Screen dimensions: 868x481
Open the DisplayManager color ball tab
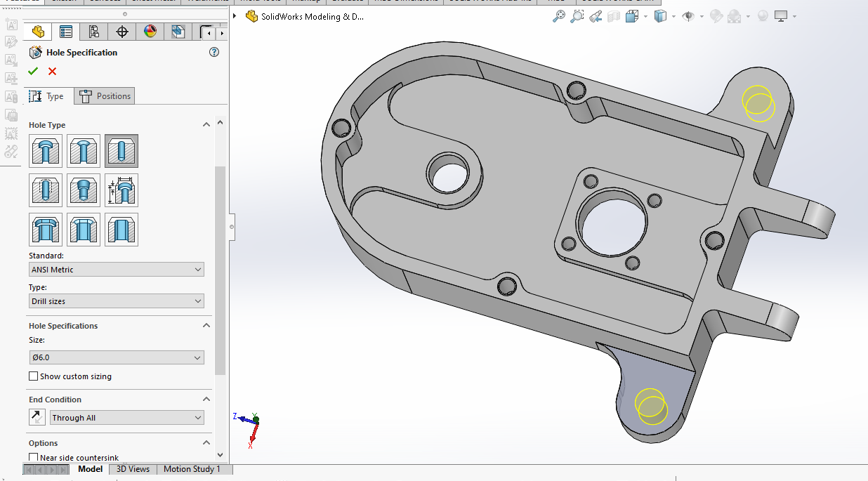[150, 32]
